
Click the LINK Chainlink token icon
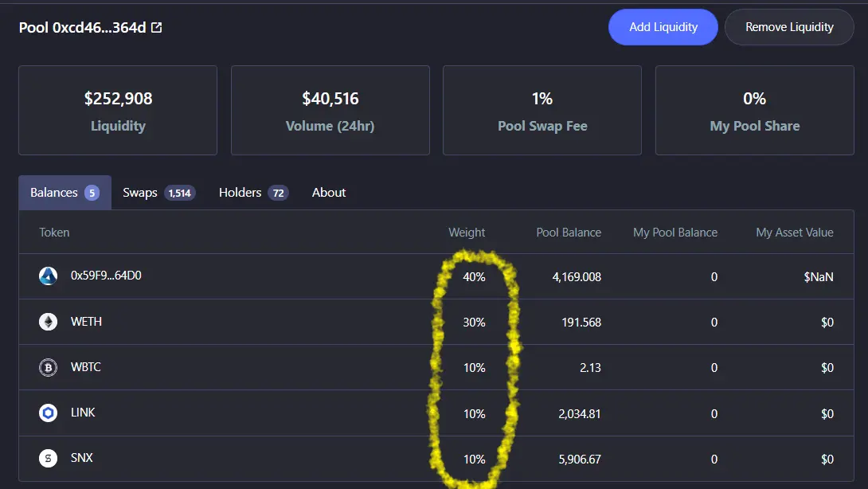coord(48,413)
